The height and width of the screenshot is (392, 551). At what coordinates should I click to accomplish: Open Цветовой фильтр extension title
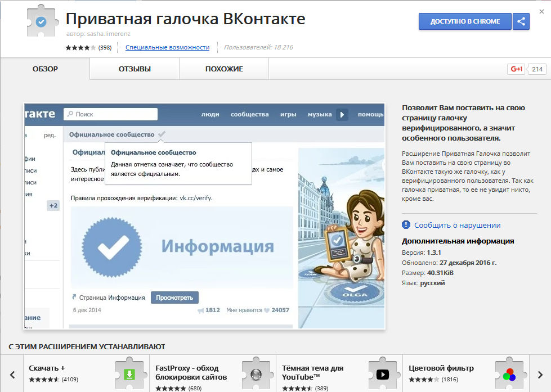coord(441,368)
